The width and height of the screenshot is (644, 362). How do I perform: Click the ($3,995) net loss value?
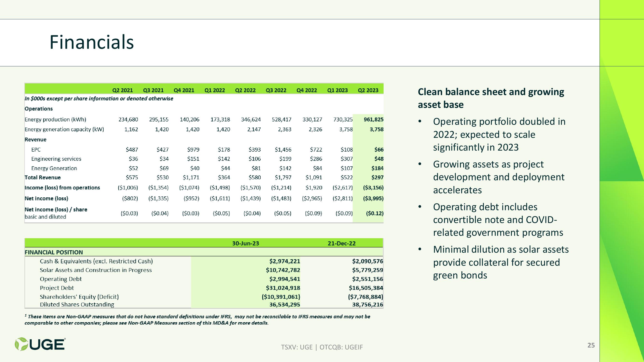[x=373, y=199]
